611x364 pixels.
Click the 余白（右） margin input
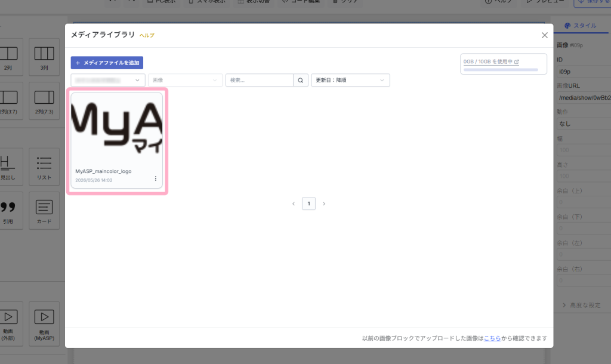pos(584,280)
